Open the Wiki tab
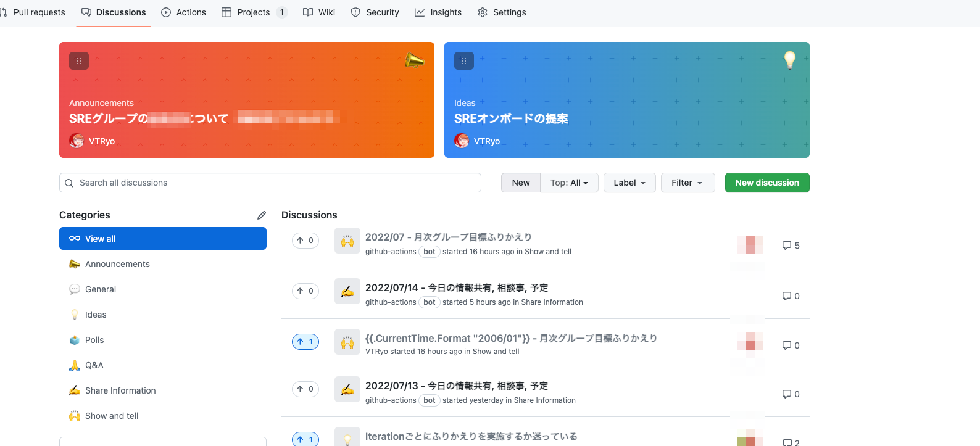 (x=319, y=12)
